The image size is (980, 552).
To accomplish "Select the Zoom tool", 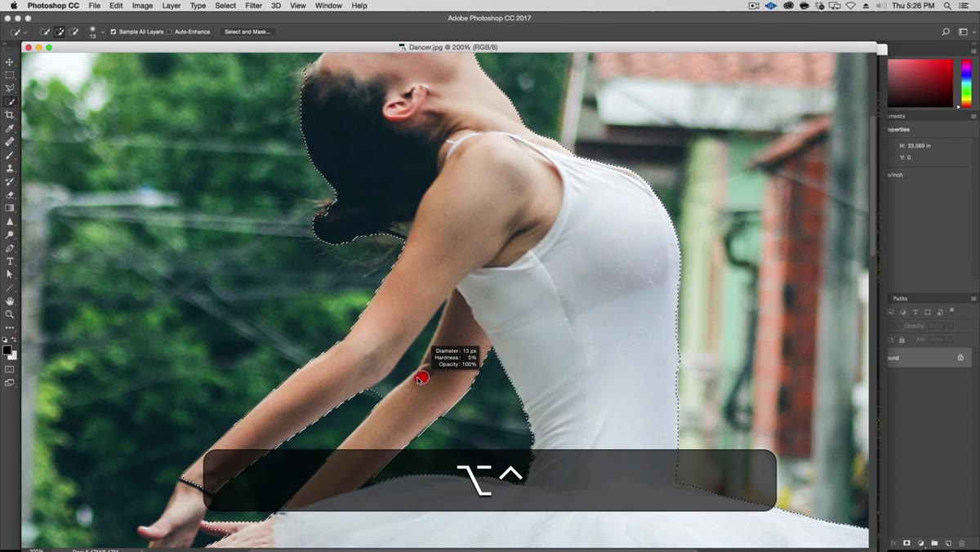I will [10, 314].
